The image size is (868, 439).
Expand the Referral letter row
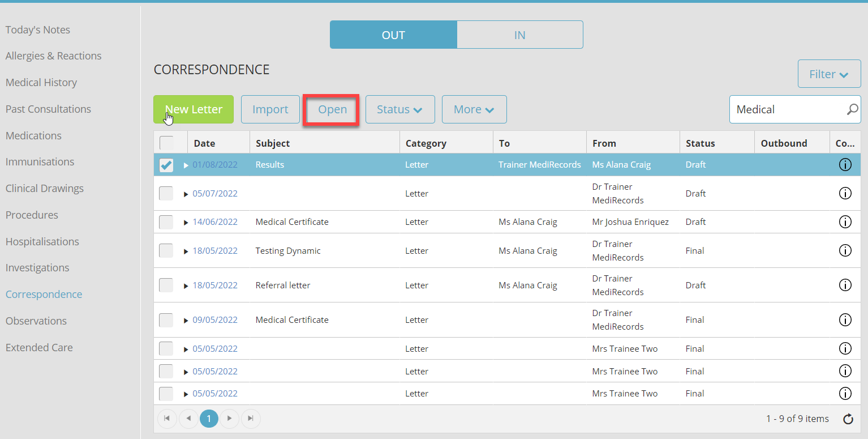(x=186, y=285)
